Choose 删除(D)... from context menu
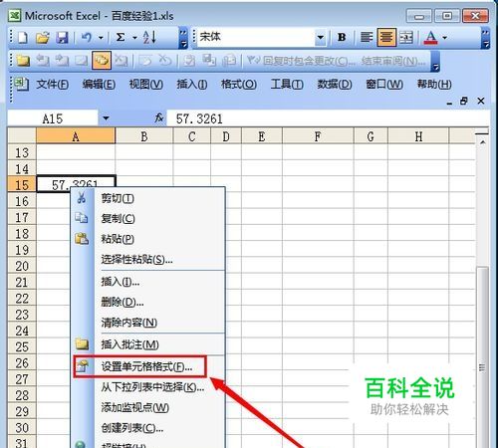Viewport: 498px width, 448px height. point(148,303)
